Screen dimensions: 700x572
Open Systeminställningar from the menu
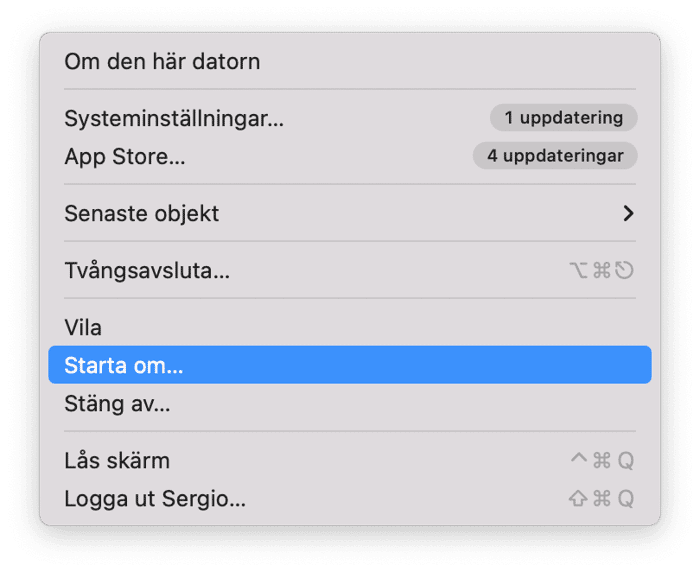[x=174, y=118]
